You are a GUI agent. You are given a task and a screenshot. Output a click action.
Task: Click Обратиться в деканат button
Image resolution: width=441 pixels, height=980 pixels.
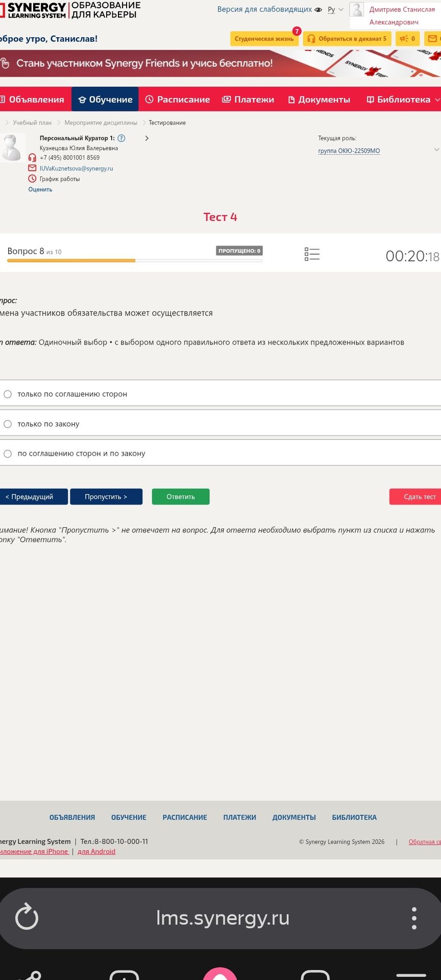[x=347, y=39]
